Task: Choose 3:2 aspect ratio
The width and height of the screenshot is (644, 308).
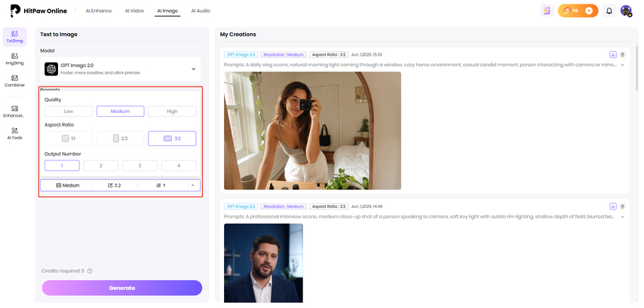Action: 172,139
